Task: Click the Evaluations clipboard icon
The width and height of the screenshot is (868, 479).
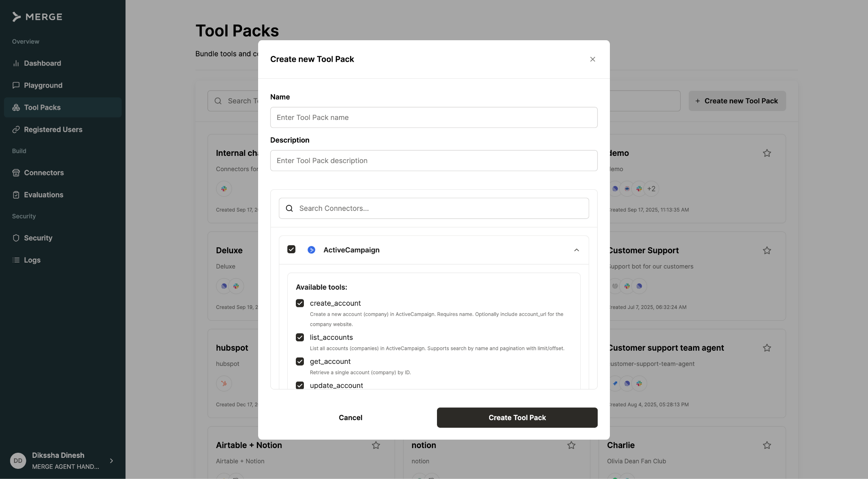Action: click(16, 194)
